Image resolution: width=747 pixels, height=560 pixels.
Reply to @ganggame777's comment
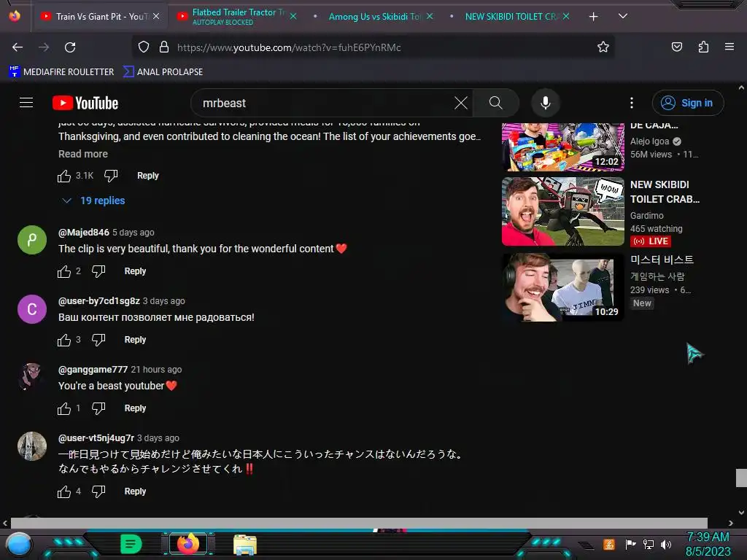[135, 408]
